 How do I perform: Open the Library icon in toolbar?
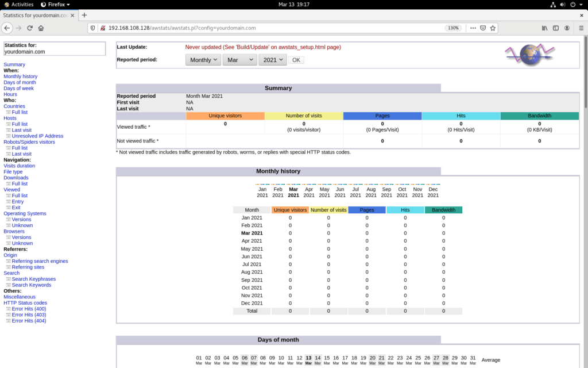(x=544, y=28)
